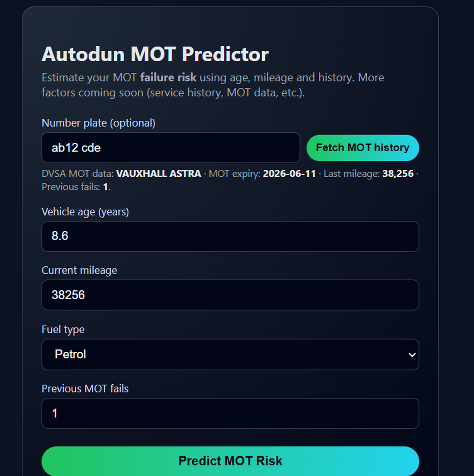
Task: Click the failure risk description text
Action: point(168,77)
